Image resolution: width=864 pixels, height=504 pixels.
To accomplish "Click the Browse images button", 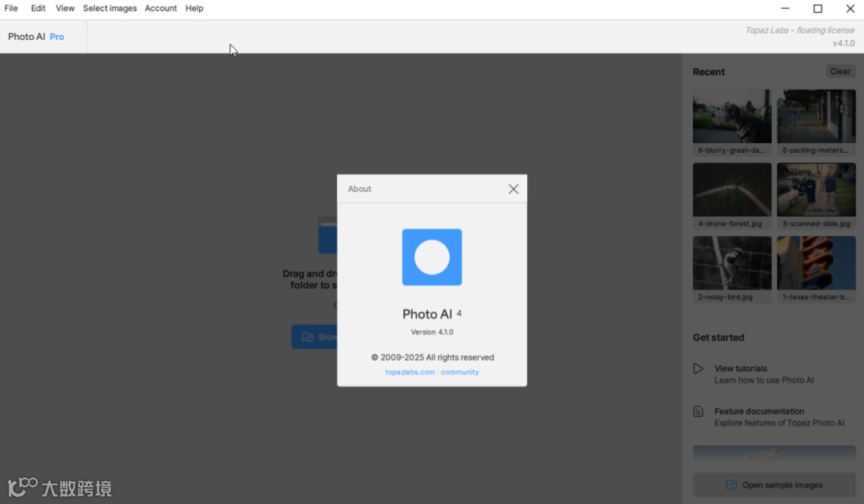I will (x=314, y=337).
